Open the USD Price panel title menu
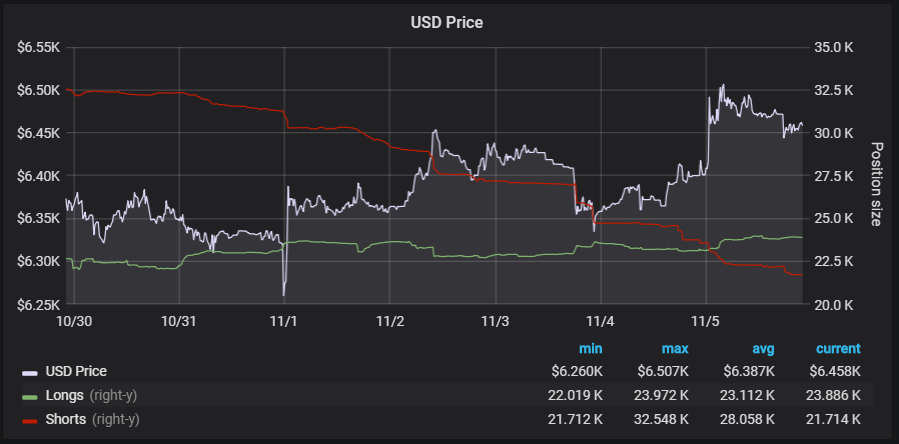The height and width of the screenshot is (444, 899). (449, 22)
